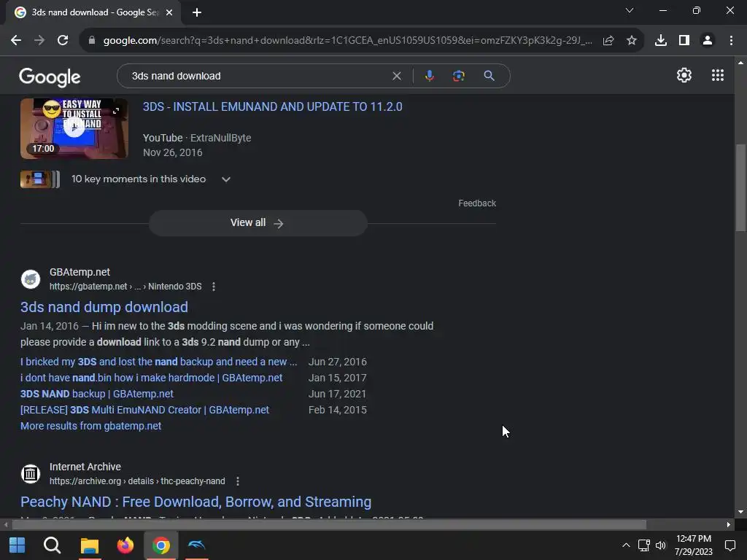Screen dimensions: 747x560
Task: Open the notification center icon
Action: [729, 545]
